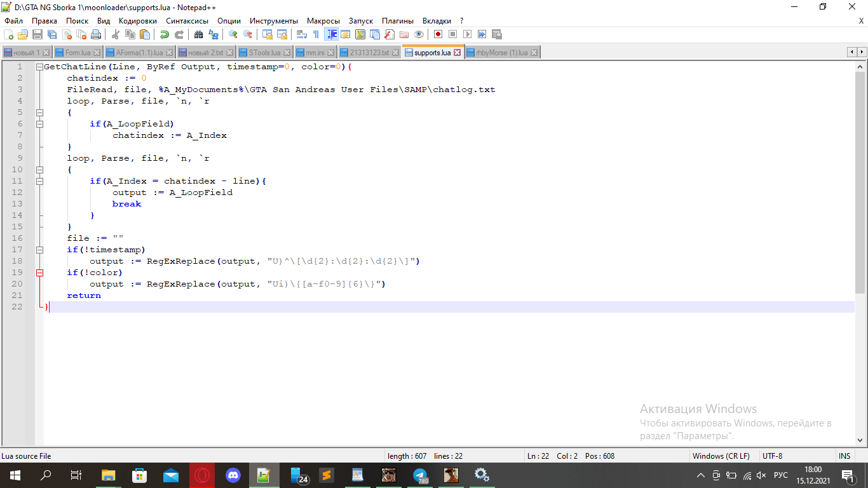Collapse the GetChatLine function fold on line 1

click(x=39, y=67)
